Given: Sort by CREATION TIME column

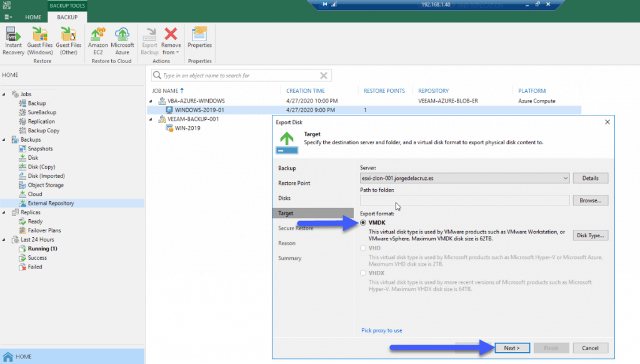Looking at the screenshot, I should coord(305,91).
